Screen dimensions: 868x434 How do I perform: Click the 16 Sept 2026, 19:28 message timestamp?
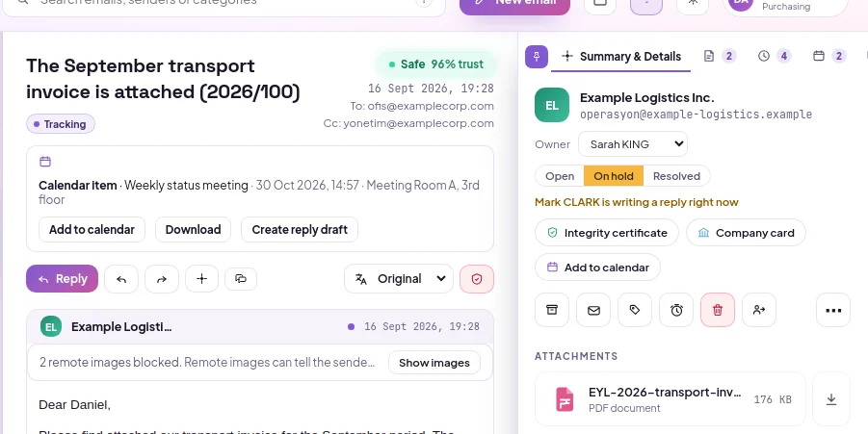(x=422, y=327)
